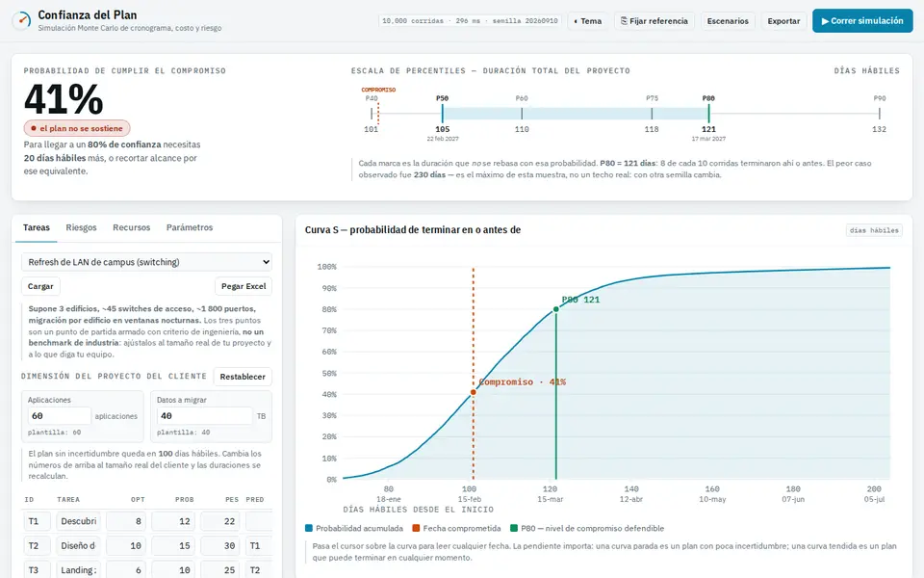The width and height of the screenshot is (924, 578).
Task: Edit the Datos a migrar field showing 40
Action: click(204, 416)
